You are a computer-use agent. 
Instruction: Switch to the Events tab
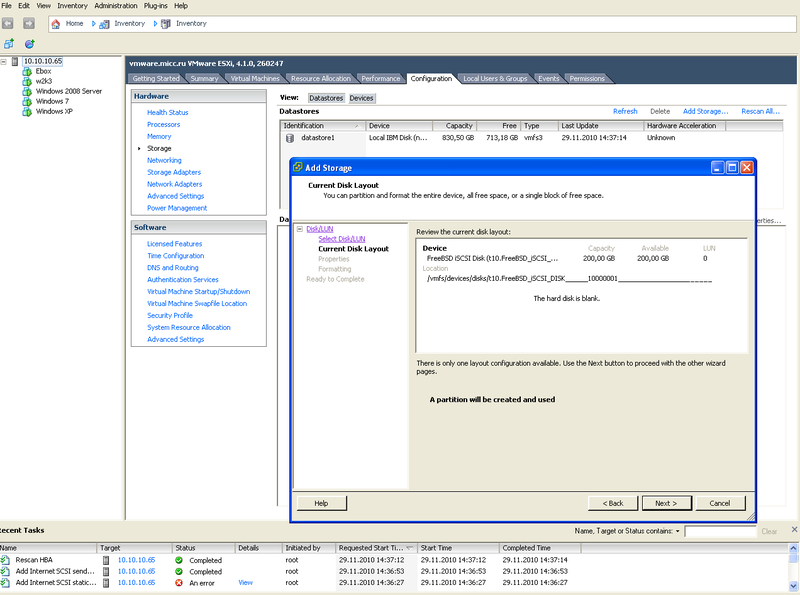[549, 79]
